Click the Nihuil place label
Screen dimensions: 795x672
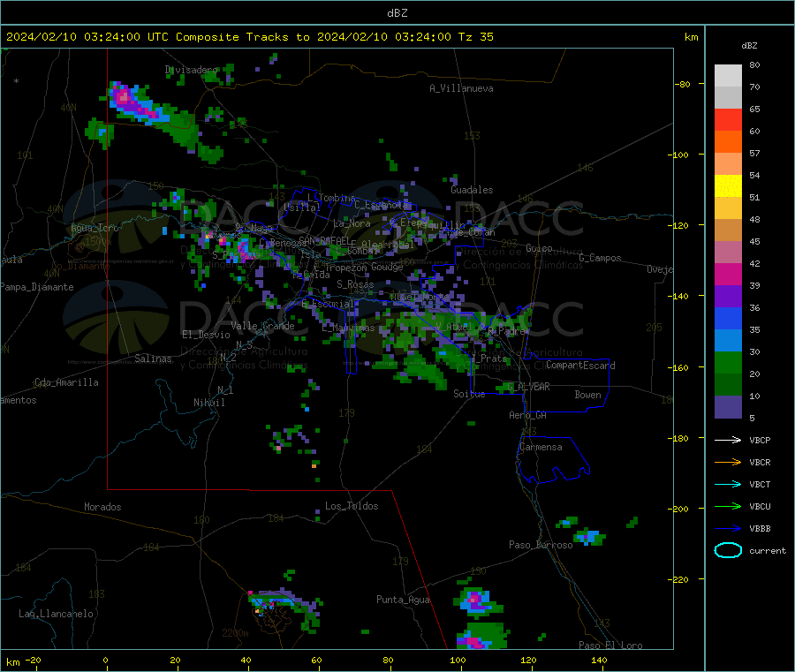pos(208,403)
